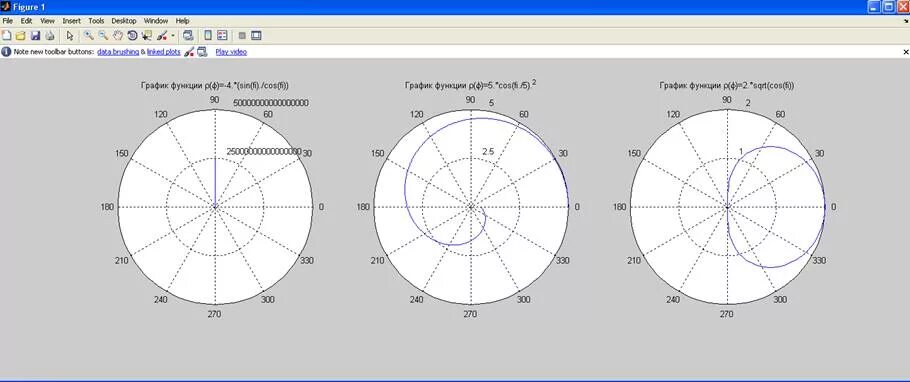The height and width of the screenshot is (382, 910).
Task: Click the Hide Plot Tools icon
Action: (242, 35)
